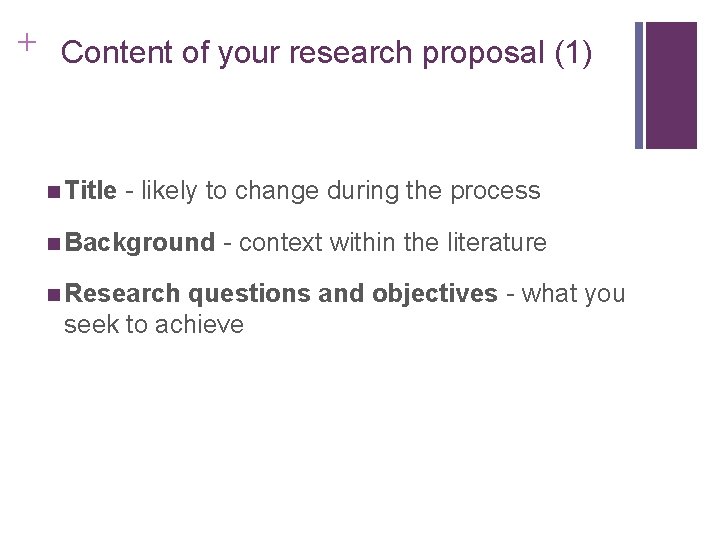
Task: Click the bold word 'Title'
Action: point(90,190)
